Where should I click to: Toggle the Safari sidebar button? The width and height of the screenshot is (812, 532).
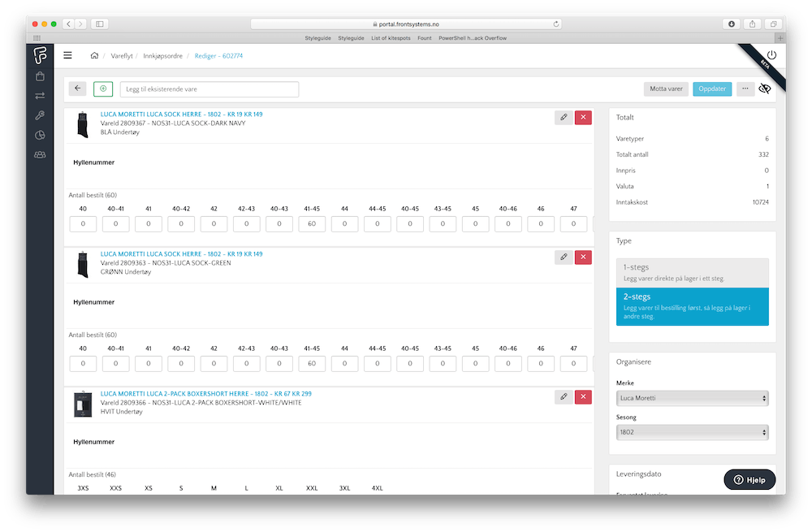tap(99, 24)
